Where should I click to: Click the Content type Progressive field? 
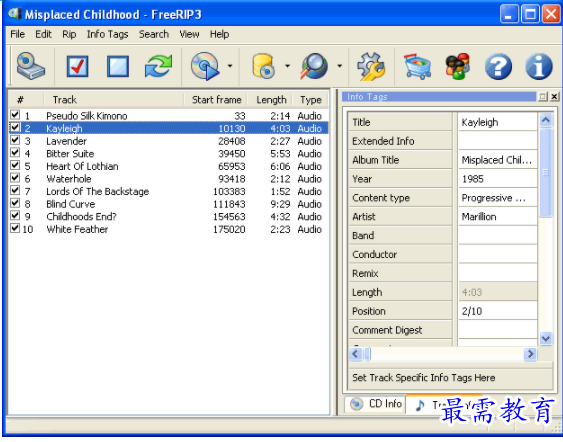[x=498, y=198]
